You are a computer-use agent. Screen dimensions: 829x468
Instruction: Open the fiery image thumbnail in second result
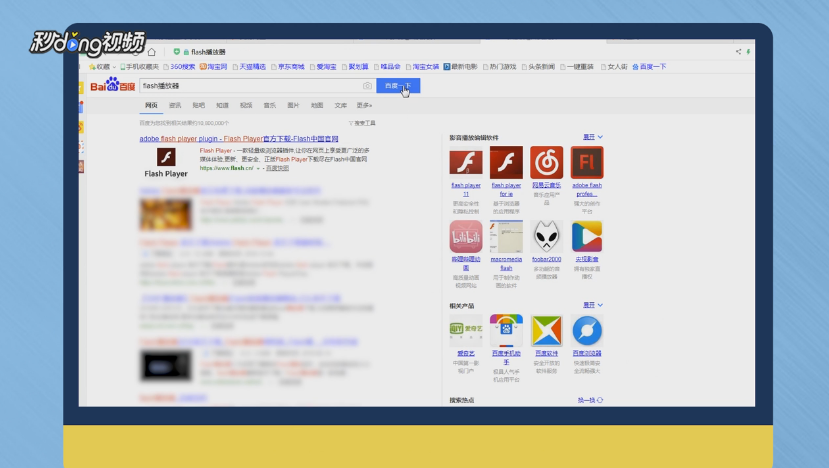[166, 214]
